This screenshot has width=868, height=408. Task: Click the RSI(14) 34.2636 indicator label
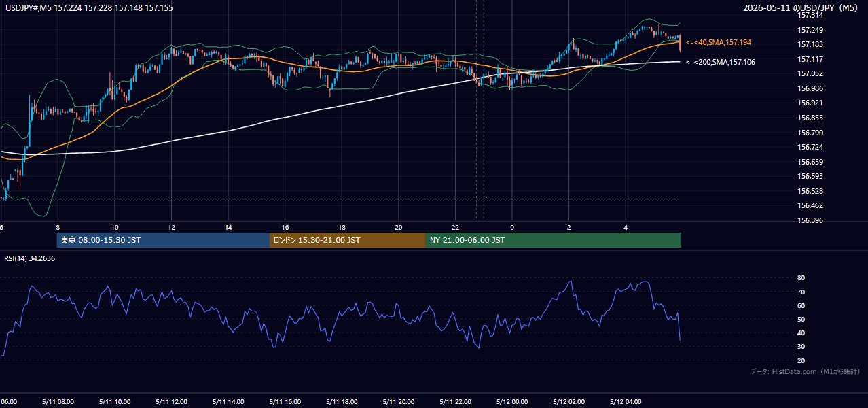[x=30, y=258]
